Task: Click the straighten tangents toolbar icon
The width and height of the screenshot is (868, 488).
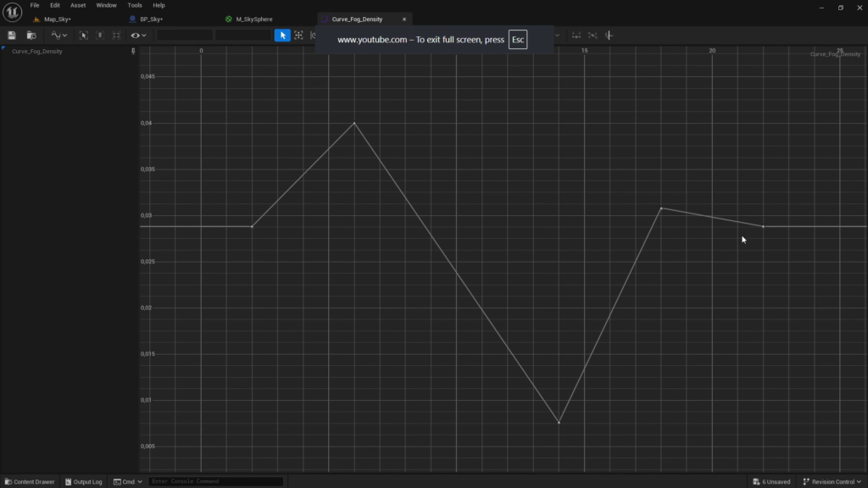Action: (593, 36)
